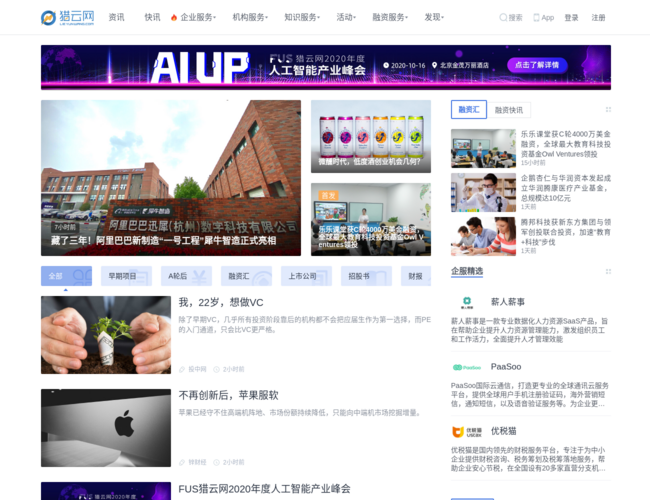Open the 快讯 navigation item
This screenshot has width=650, height=500.
click(152, 17)
